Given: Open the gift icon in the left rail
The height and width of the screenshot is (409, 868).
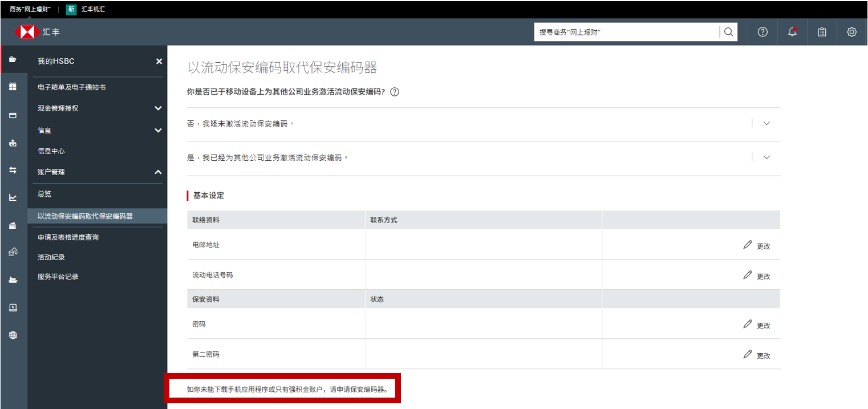Looking at the screenshot, I should pyautogui.click(x=13, y=87).
